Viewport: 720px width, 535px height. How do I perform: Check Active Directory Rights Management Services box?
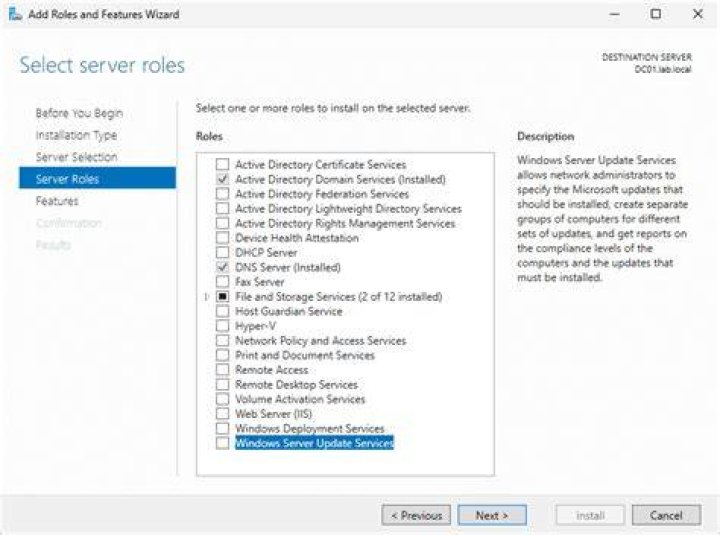222,223
